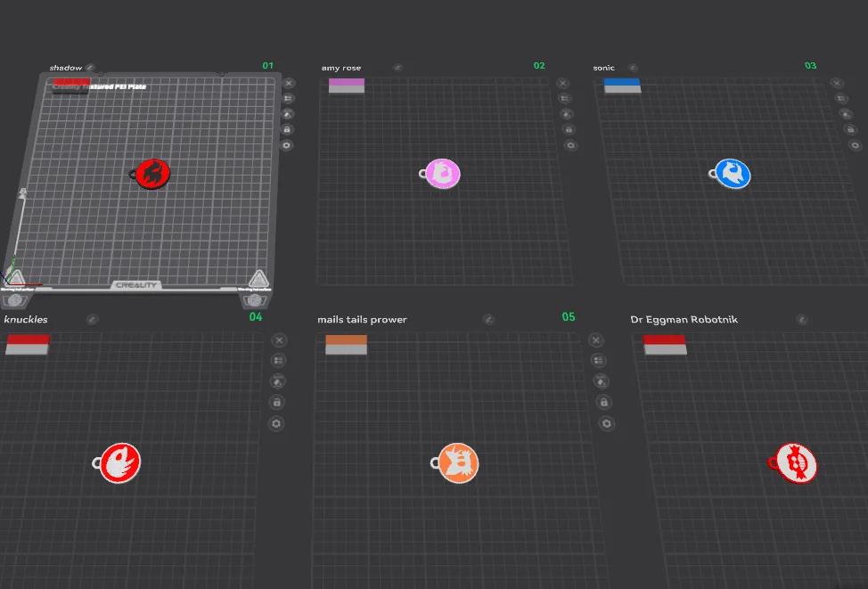Click the 'Textured PEI Plate' bed type label
This screenshot has height=589, width=868.
100,86
